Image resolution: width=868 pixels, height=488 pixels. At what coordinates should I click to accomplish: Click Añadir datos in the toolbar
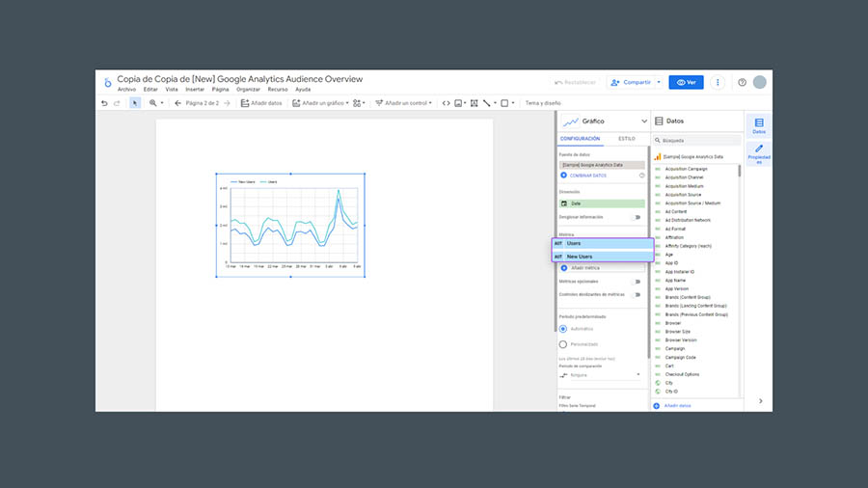(261, 103)
